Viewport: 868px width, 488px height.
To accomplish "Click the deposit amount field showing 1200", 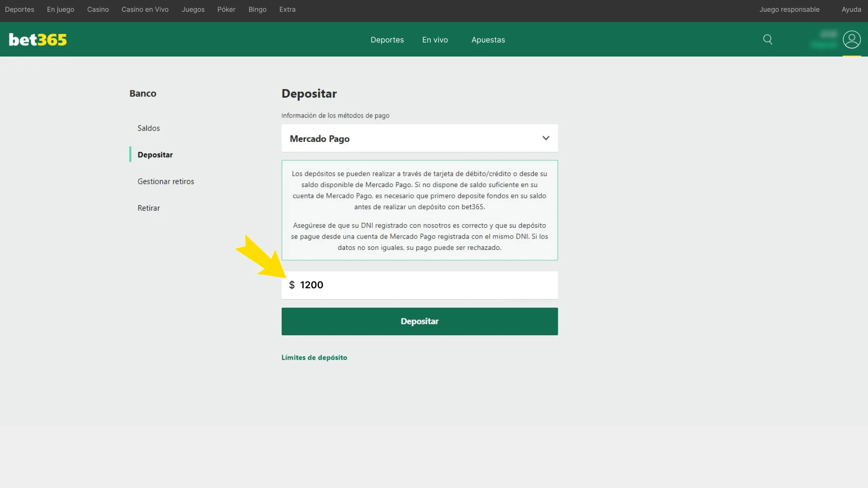I will tap(420, 285).
